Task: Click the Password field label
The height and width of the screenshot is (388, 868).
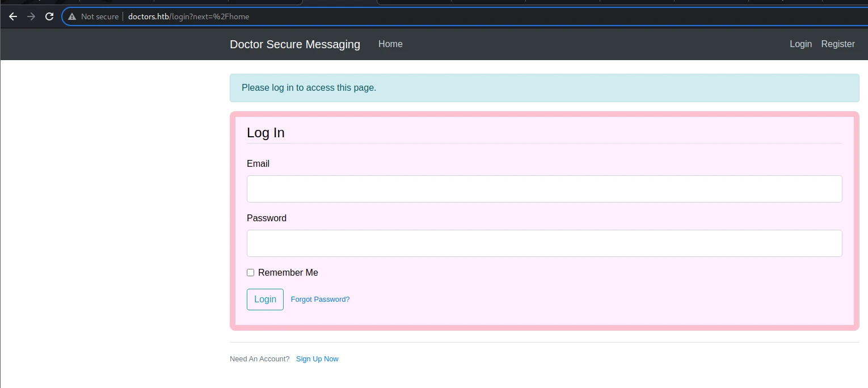Action: [x=267, y=218]
